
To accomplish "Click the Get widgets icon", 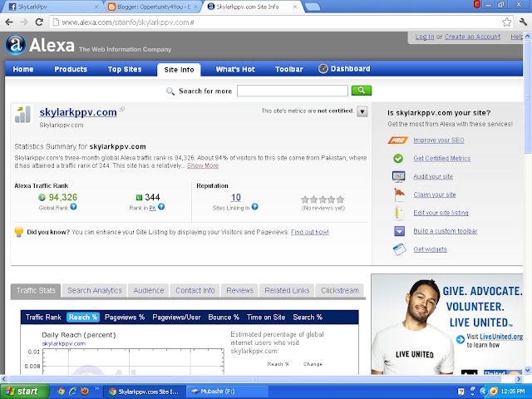I will (x=399, y=249).
